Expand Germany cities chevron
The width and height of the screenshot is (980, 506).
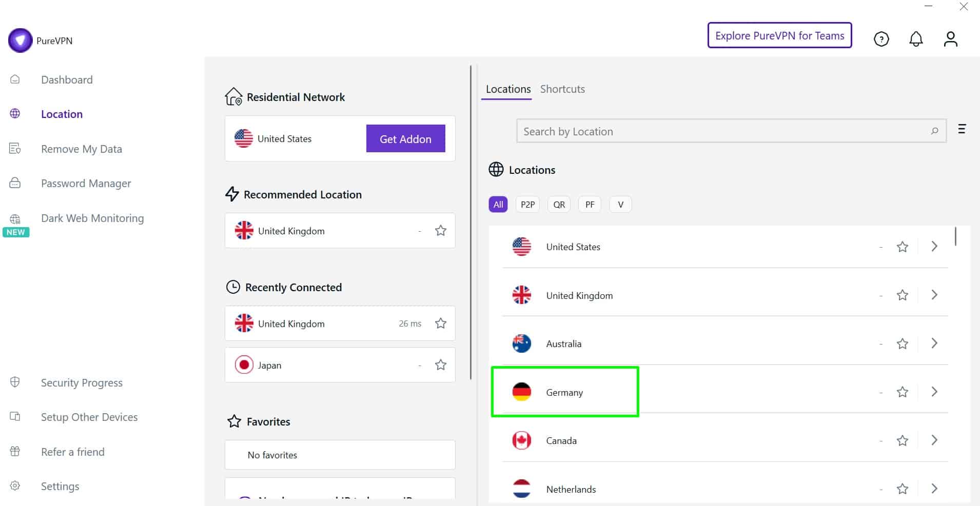934,392
